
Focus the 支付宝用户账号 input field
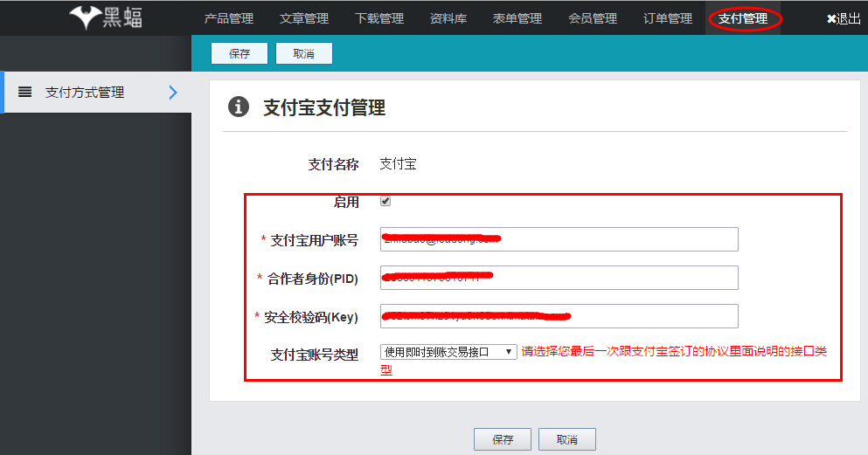[559, 239]
